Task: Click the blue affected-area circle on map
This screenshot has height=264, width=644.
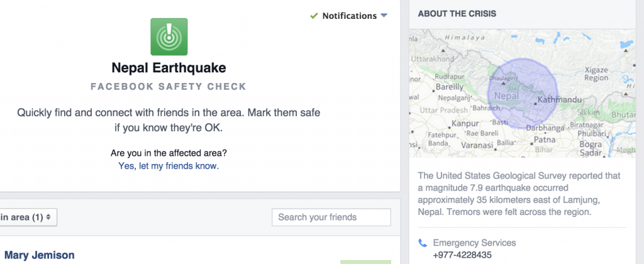Action: pos(523,94)
